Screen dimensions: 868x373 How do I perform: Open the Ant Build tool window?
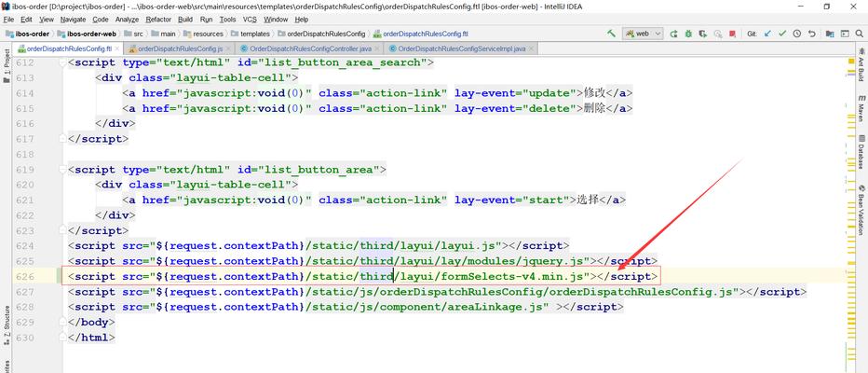[x=861, y=64]
